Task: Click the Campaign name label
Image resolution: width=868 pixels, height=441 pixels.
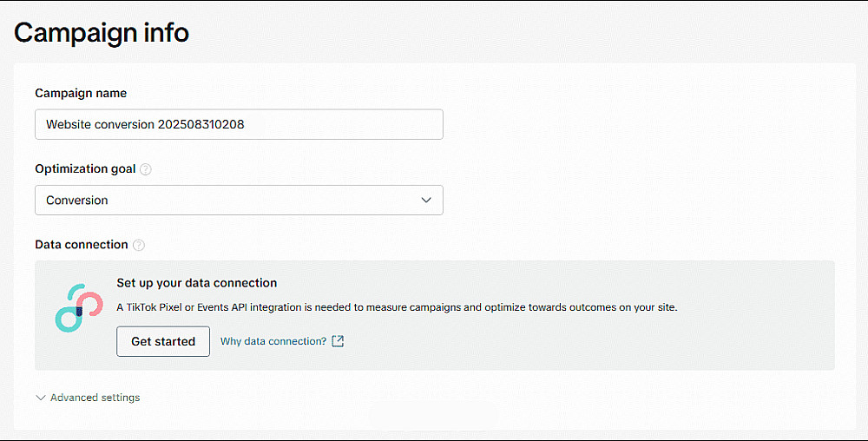Action: coord(81,93)
